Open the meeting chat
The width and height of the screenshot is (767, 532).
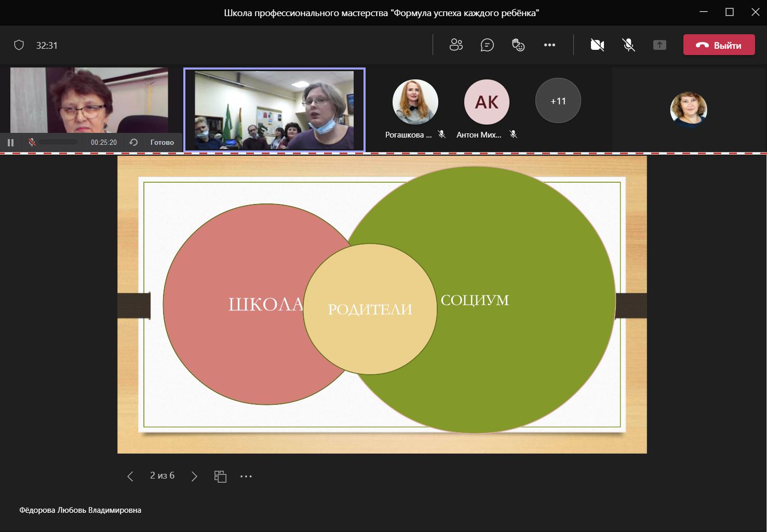tap(487, 45)
